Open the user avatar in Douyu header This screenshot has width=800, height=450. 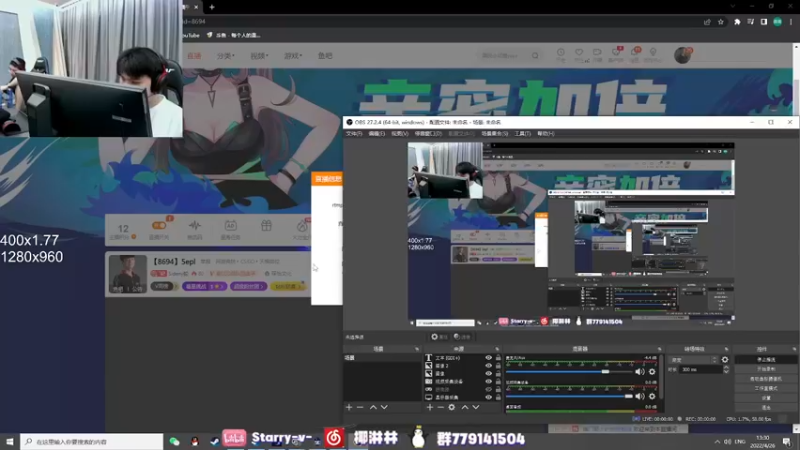pyautogui.click(x=682, y=55)
